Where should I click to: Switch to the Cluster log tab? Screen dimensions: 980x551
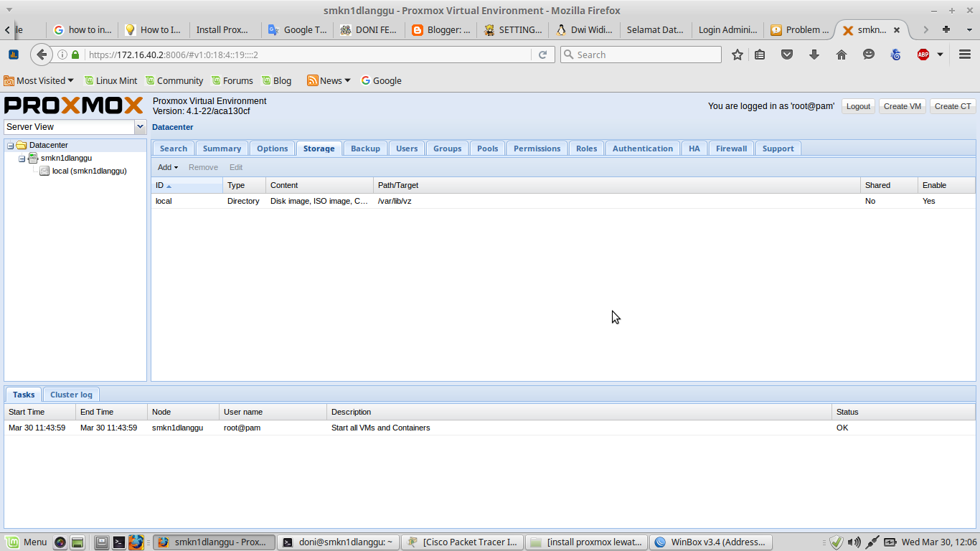(71, 395)
